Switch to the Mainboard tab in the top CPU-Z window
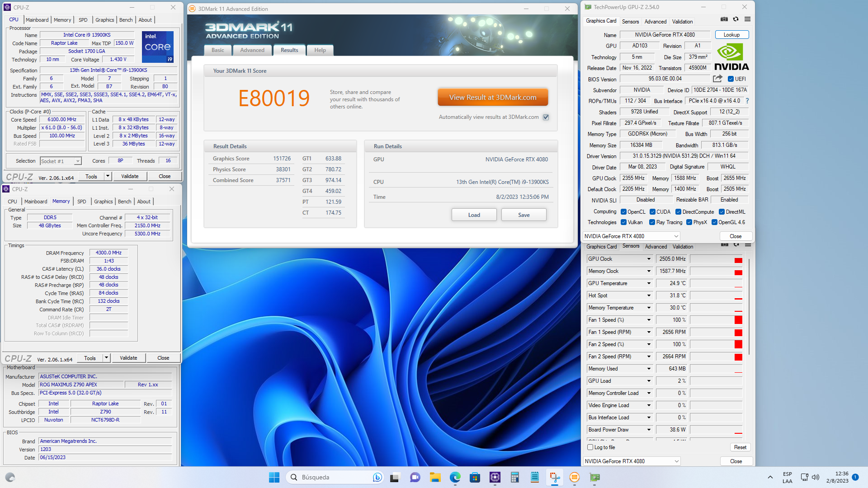Screen dimensions: 868x488 (37, 20)
